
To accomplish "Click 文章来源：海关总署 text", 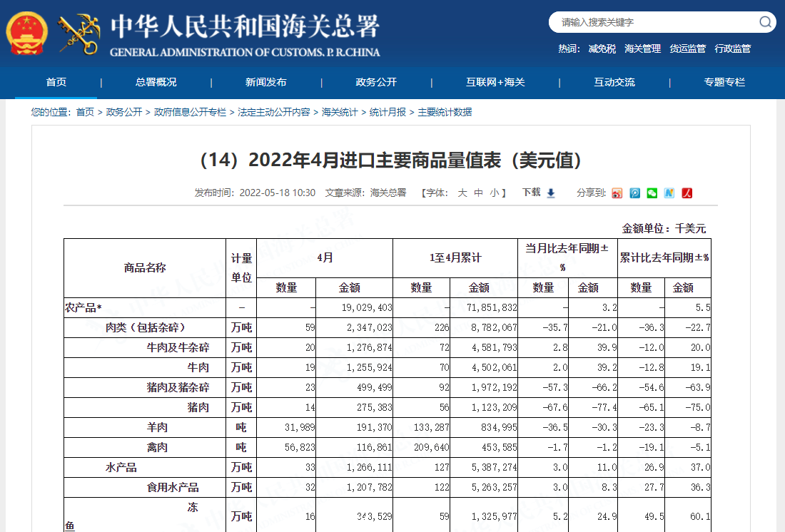I will (365, 193).
